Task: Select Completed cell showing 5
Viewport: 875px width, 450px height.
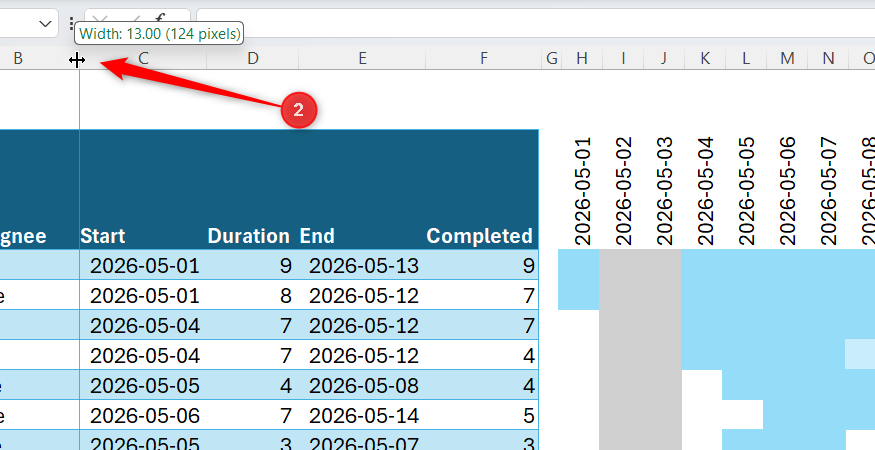Action: (x=482, y=415)
